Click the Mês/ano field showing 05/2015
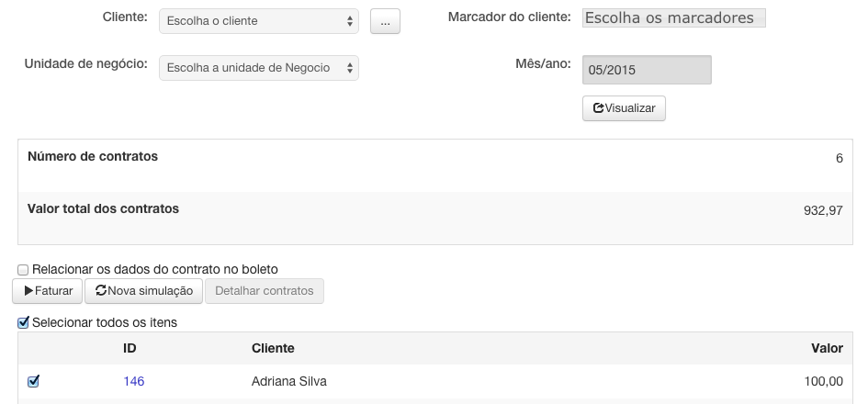The image size is (868, 404). pyautogui.click(x=647, y=70)
